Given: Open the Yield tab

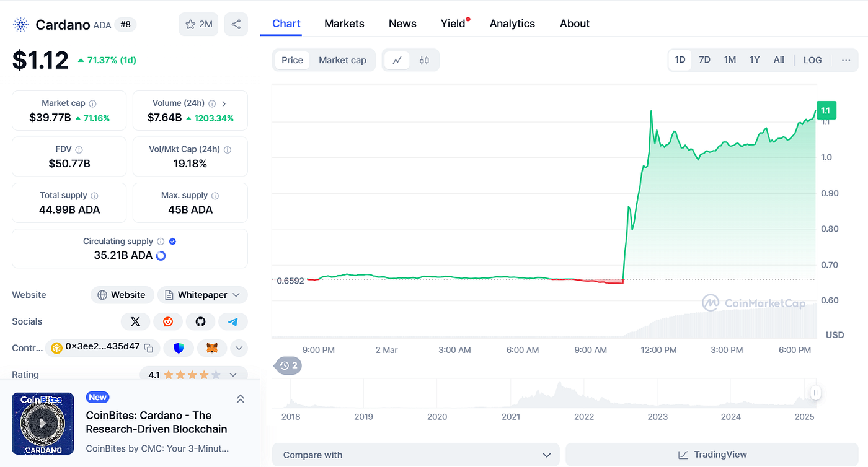Looking at the screenshot, I should click(x=453, y=24).
